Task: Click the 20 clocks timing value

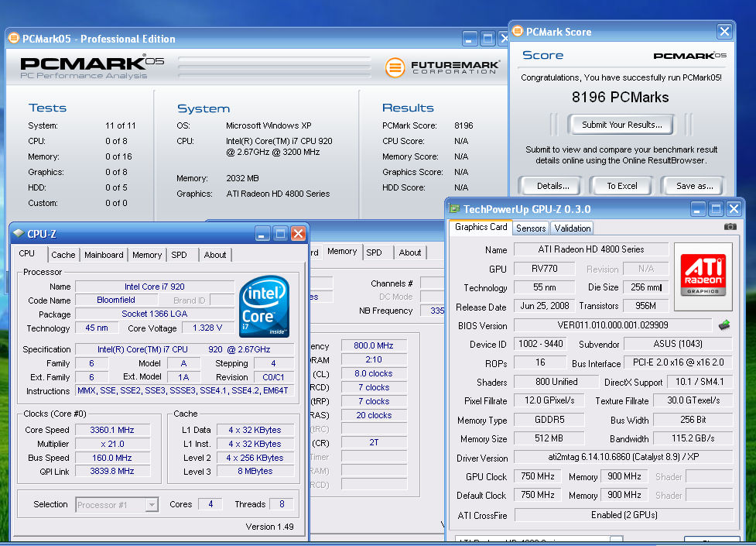Action: [x=374, y=415]
